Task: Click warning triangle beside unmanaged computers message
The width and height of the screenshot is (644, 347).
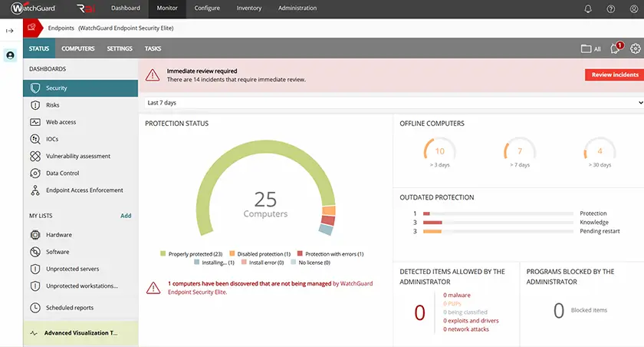Action: [153, 288]
